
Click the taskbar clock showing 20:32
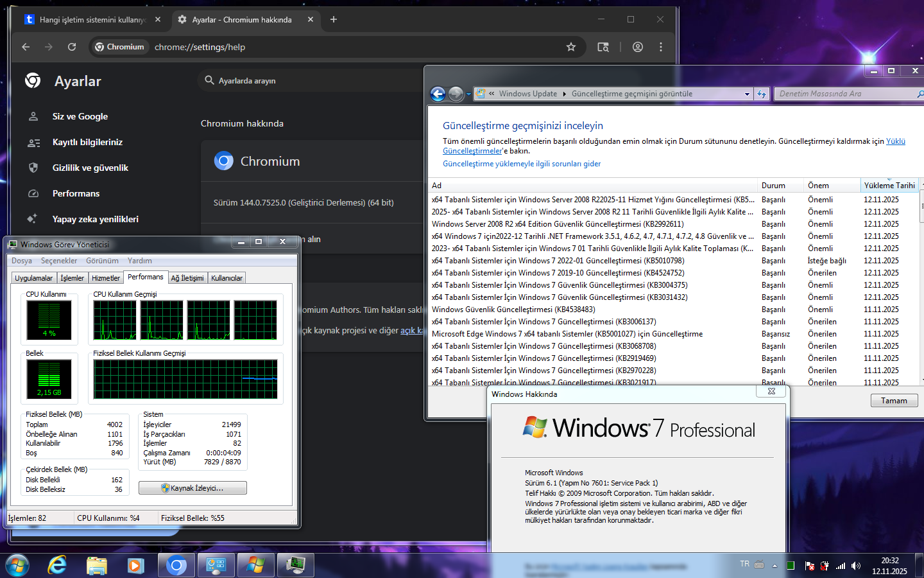889,566
